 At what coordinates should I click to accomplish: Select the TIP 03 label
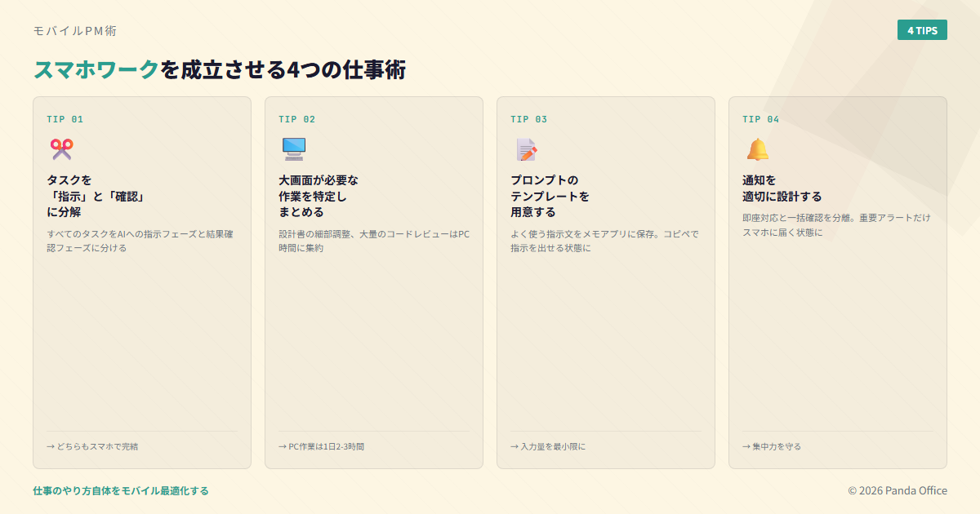click(x=528, y=119)
